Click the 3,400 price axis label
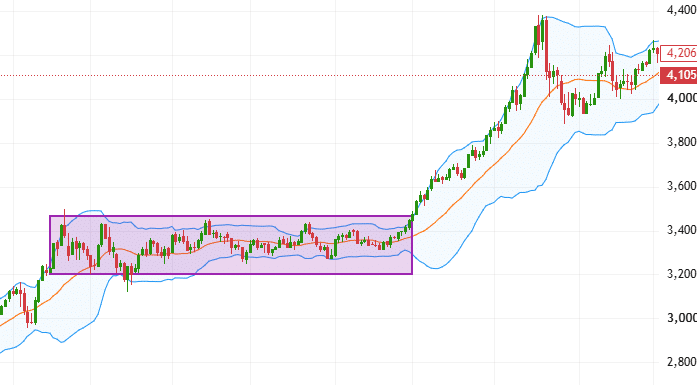 681,230
